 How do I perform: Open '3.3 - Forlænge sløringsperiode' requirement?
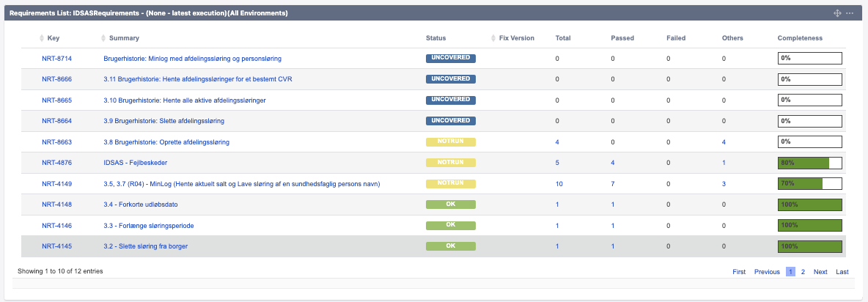148,225
